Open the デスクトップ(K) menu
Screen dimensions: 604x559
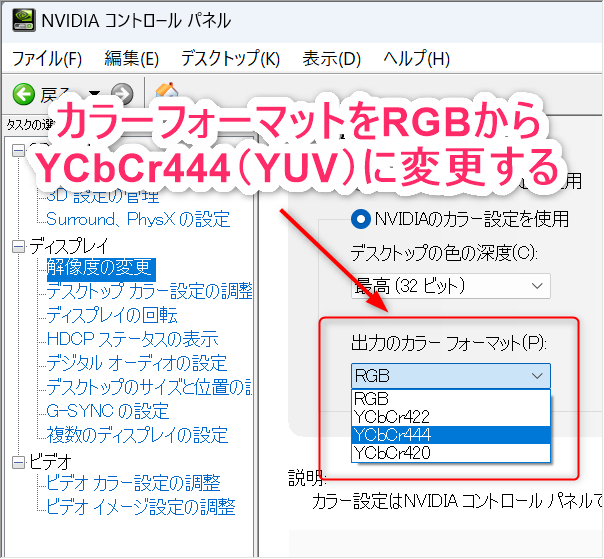point(230,59)
